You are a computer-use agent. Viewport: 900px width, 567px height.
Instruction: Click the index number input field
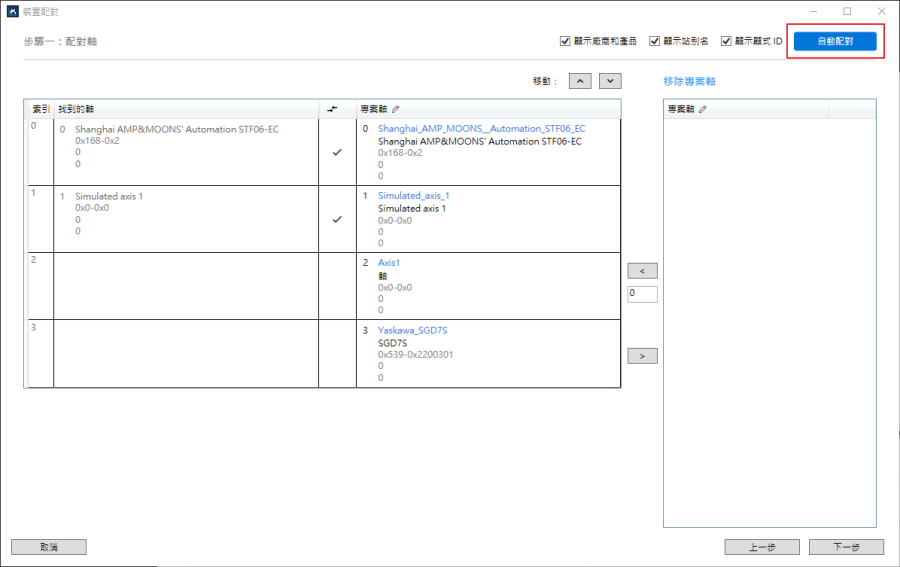[x=642, y=294]
